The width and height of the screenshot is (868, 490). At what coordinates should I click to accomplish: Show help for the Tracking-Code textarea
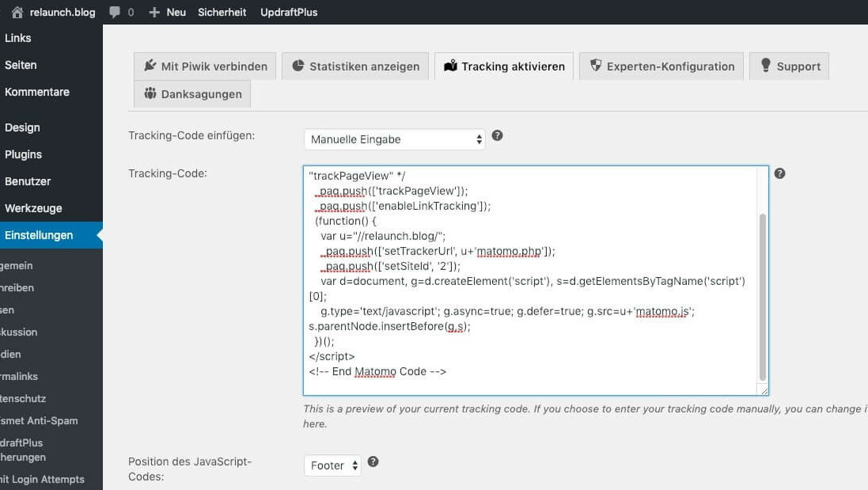click(779, 173)
